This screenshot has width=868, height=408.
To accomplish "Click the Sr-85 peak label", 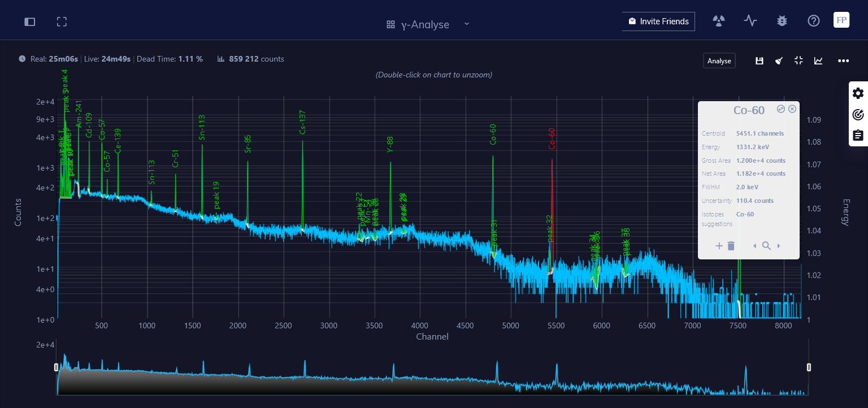I will (248, 144).
